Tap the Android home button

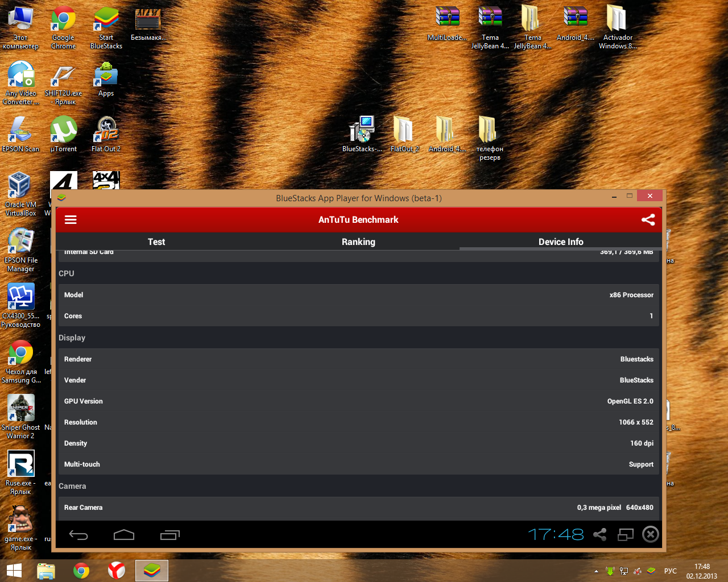124,535
